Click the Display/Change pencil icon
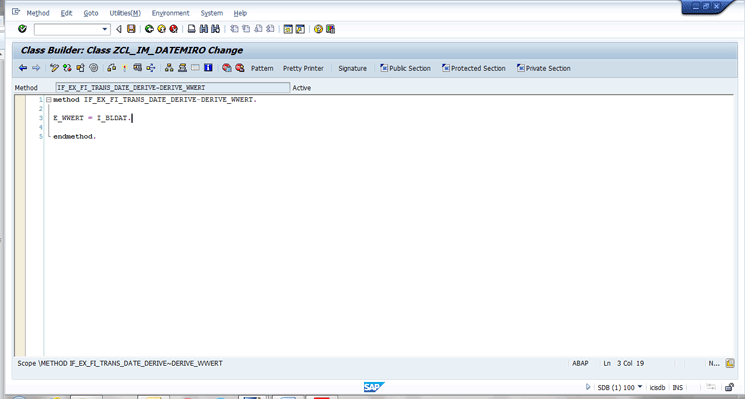The width and height of the screenshot is (745, 399). [x=54, y=68]
